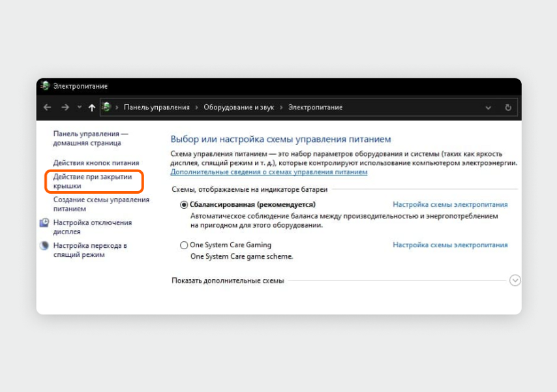Click 'One System Care game scheme.' description

[x=241, y=256]
